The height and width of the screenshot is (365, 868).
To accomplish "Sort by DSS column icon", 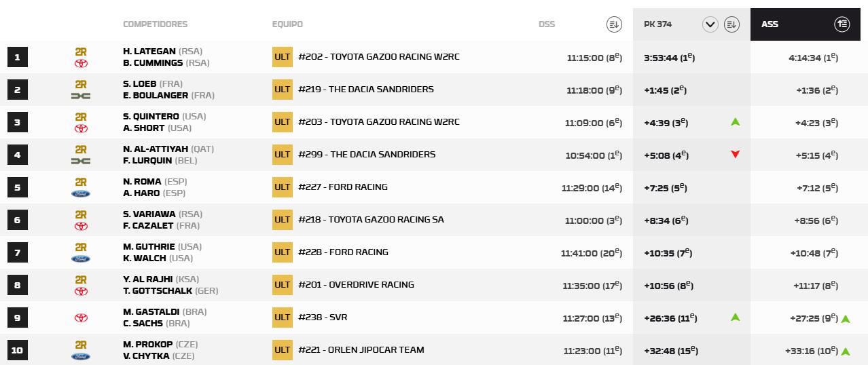I will 614,24.
